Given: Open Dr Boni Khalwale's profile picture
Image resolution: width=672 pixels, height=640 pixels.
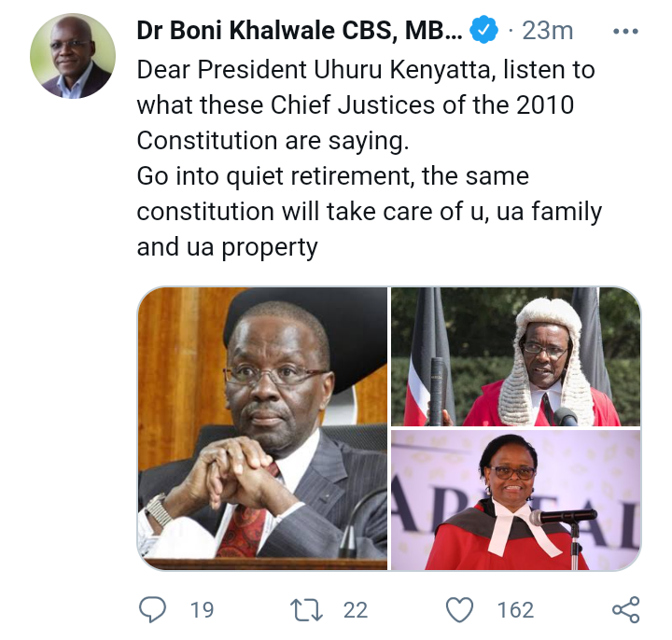Looking at the screenshot, I should [73, 56].
